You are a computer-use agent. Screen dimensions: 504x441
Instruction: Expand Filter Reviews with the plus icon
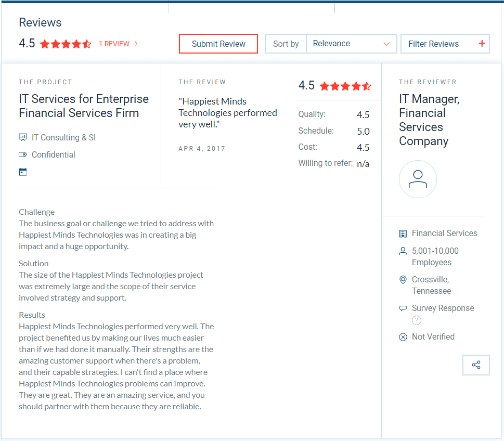(482, 43)
